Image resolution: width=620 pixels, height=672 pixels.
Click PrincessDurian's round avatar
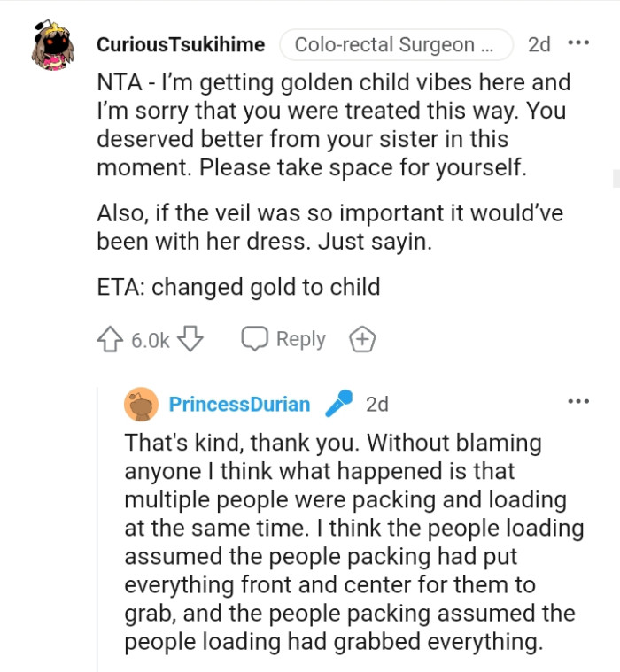142,405
